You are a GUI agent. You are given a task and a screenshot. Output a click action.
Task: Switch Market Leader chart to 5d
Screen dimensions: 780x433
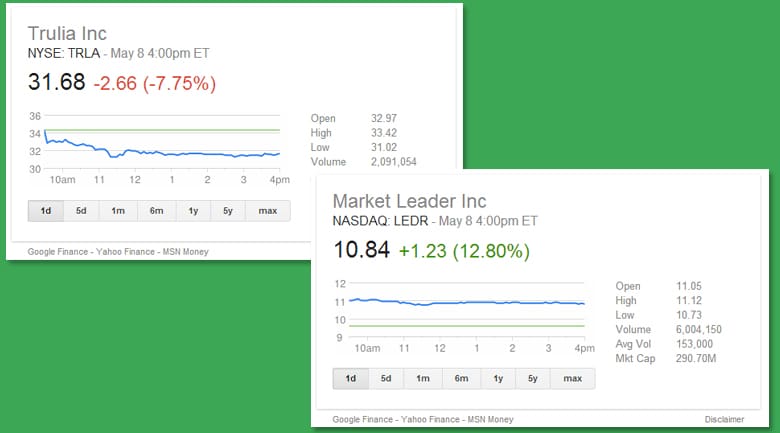(386, 379)
